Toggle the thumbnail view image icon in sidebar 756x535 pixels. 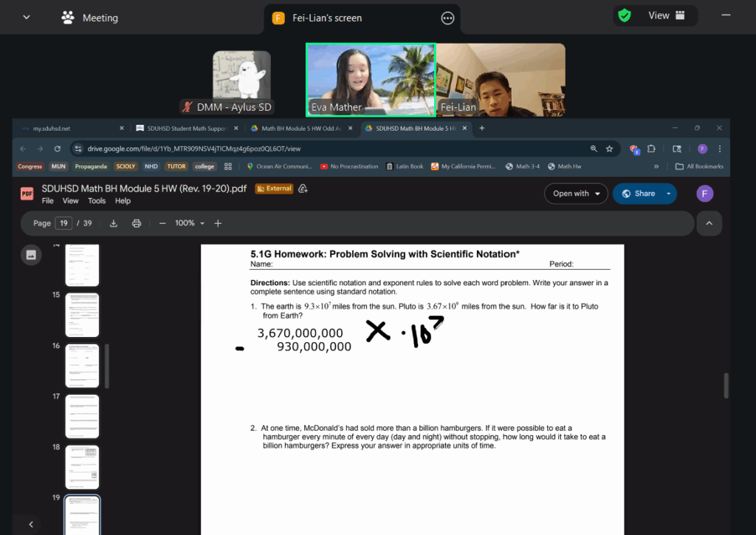[x=31, y=254]
